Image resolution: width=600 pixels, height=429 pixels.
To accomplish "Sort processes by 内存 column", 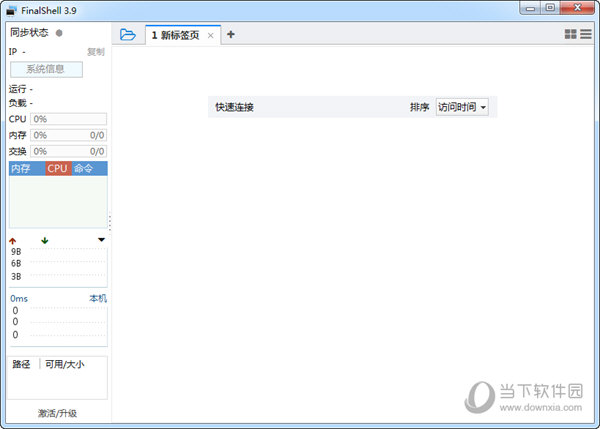I will 21,168.
